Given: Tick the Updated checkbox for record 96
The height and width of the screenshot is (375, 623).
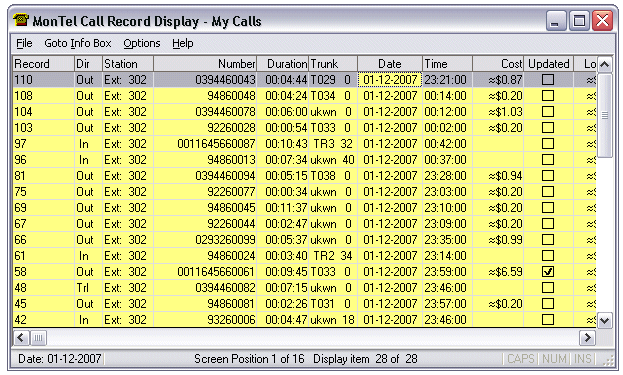Looking at the screenshot, I should coord(548,159).
